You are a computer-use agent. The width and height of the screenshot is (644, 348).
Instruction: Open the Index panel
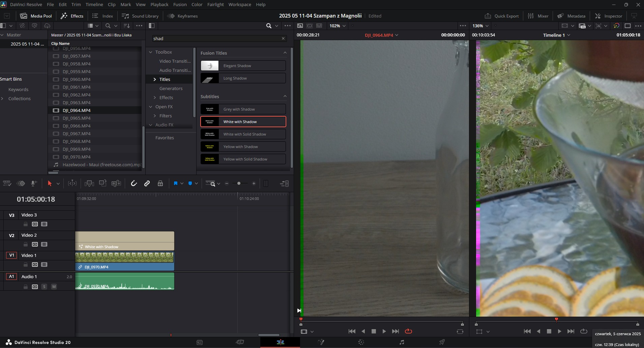pos(103,16)
